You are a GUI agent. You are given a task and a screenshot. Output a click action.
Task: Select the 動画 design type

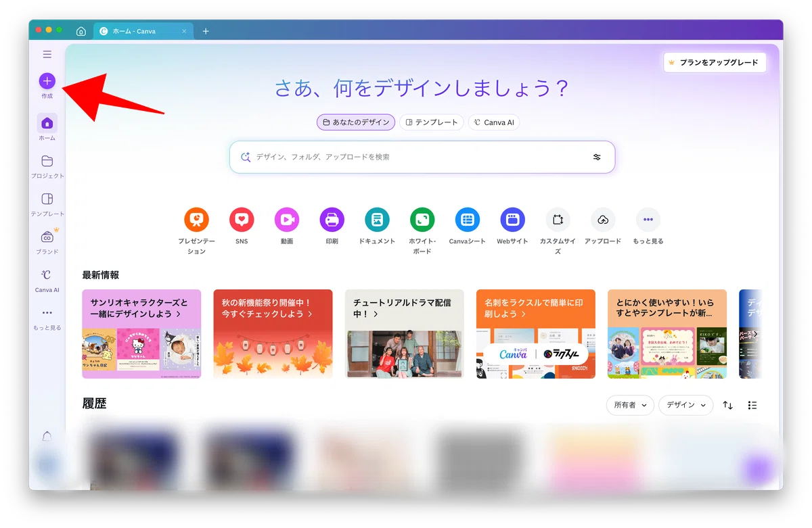(287, 219)
